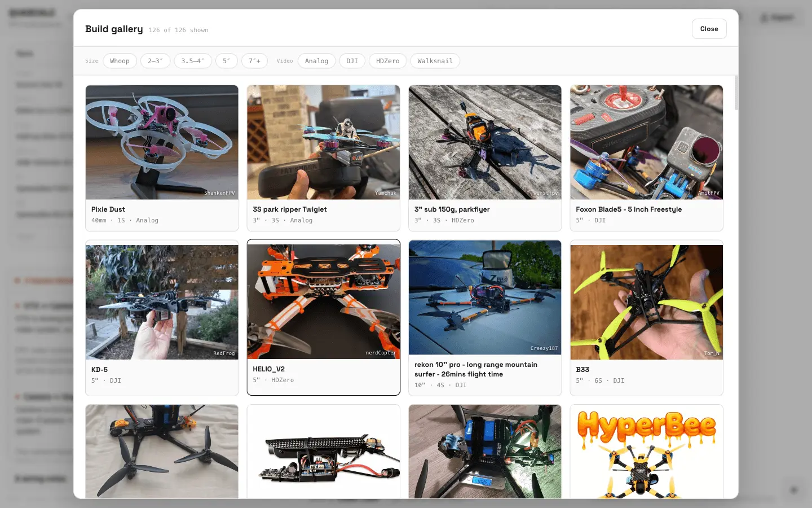
Task: Click the 'KD-5' card title
Action: coord(99,370)
